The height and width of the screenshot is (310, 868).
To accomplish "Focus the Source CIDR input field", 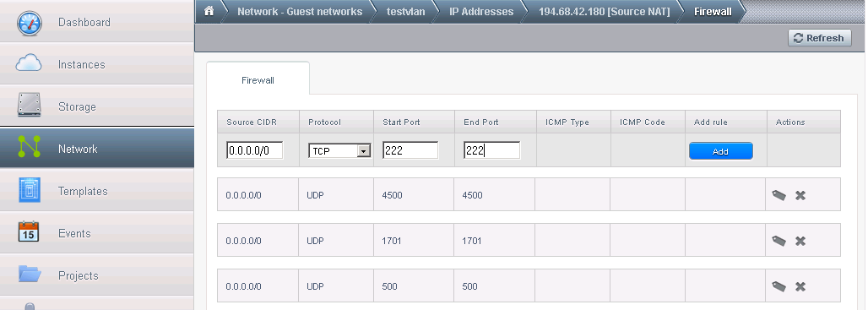I will point(255,150).
